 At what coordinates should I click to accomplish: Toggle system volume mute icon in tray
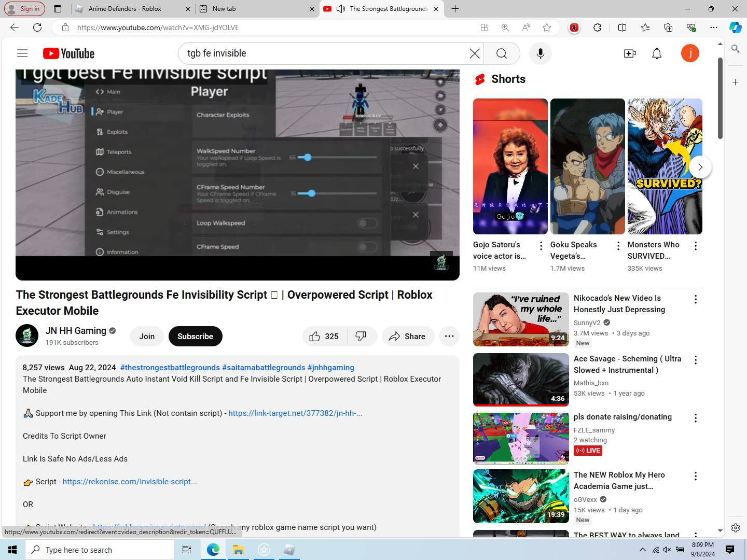(x=667, y=550)
